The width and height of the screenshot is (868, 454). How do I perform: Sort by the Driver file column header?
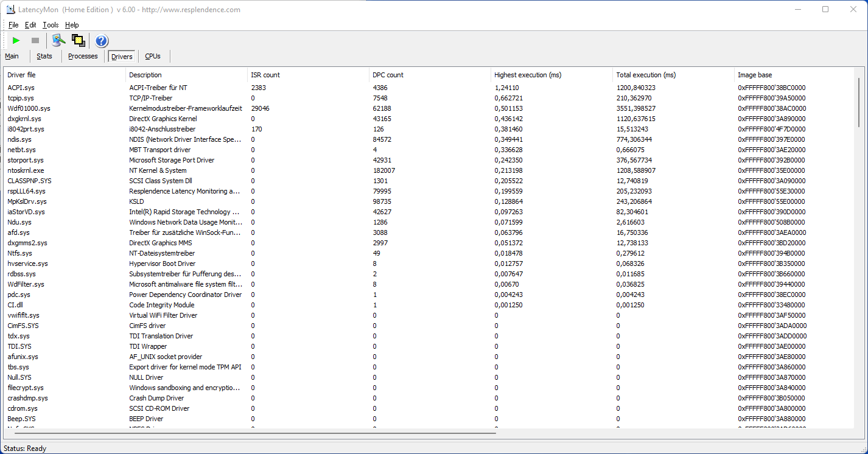[x=65, y=75]
